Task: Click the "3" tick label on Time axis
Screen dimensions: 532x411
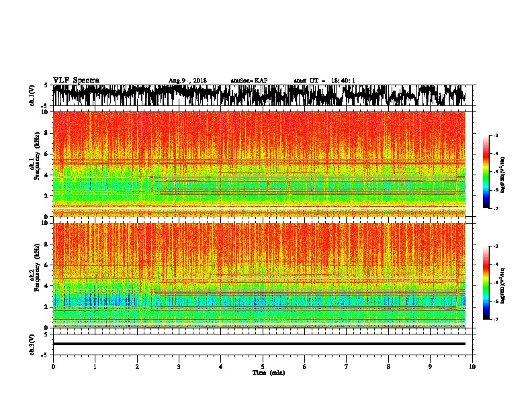Action: (x=179, y=367)
